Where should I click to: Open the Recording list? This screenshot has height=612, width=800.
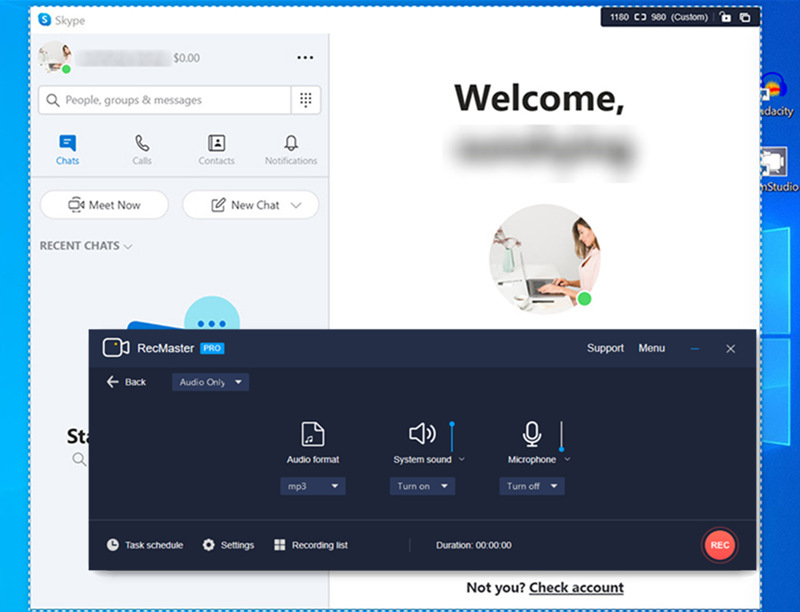(311, 545)
